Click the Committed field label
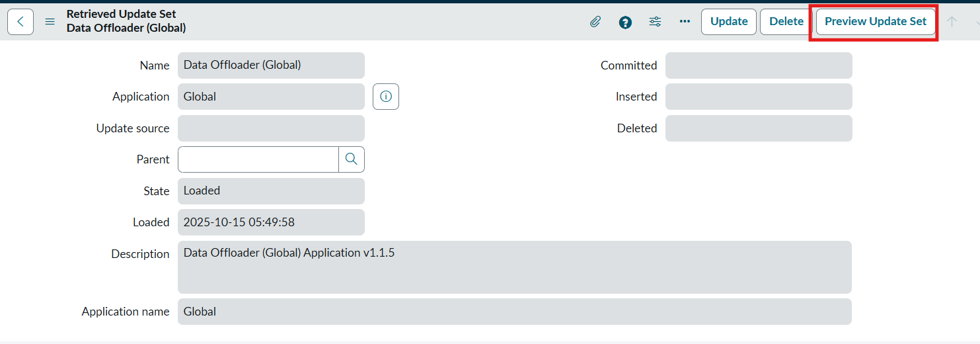The height and width of the screenshot is (344, 980). (628, 65)
